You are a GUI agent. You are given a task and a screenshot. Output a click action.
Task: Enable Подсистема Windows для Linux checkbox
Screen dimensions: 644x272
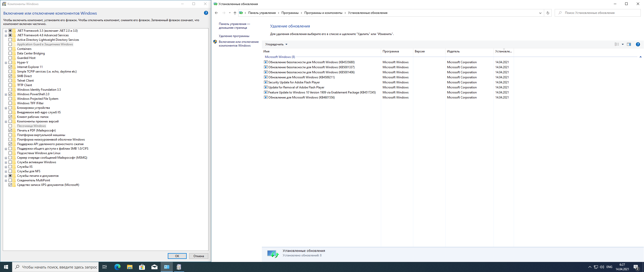tap(10, 153)
